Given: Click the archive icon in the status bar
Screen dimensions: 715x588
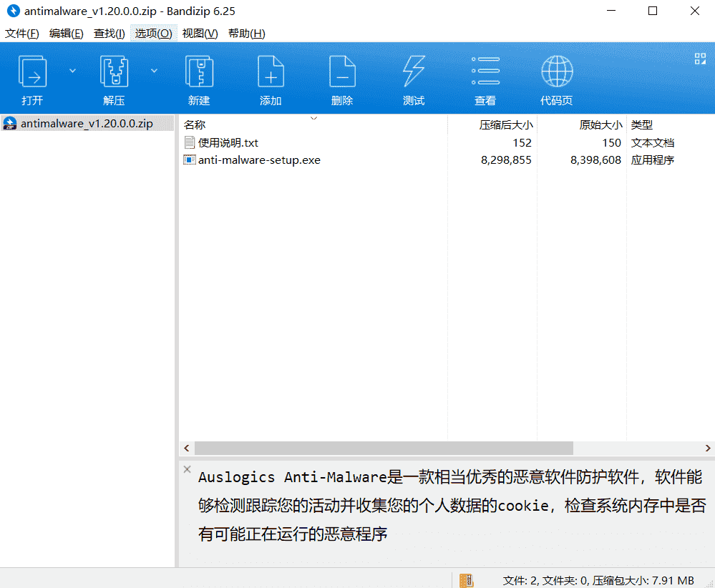Looking at the screenshot, I should pyautogui.click(x=467, y=580).
